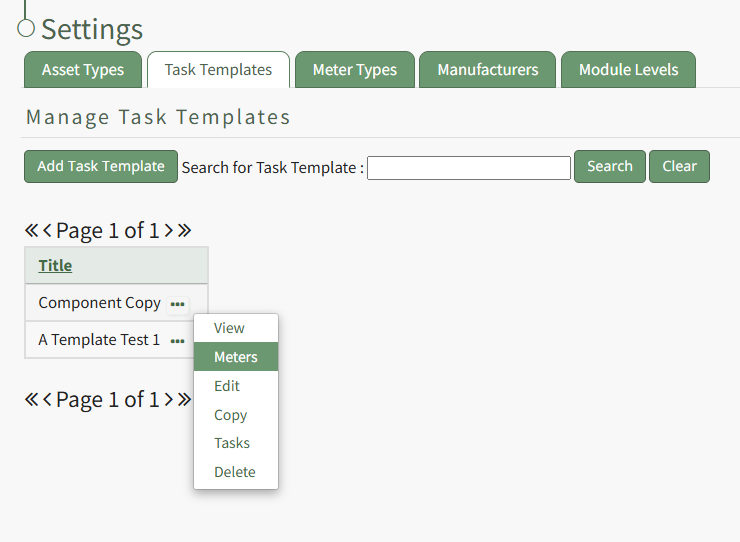Pick Delete from the context menu
Image resolution: width=740 pixels, height=542 pixels.
click(x=235, y=472)
